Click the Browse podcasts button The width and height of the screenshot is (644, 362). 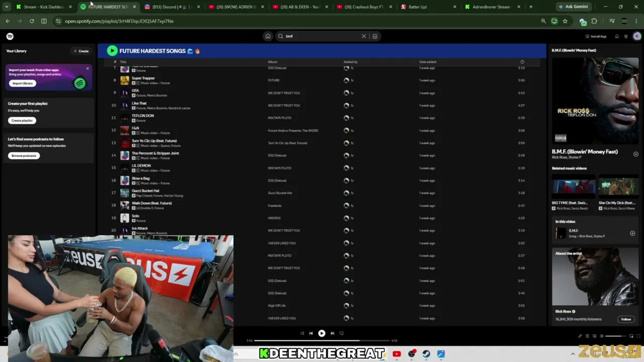(x=24, y=156)
